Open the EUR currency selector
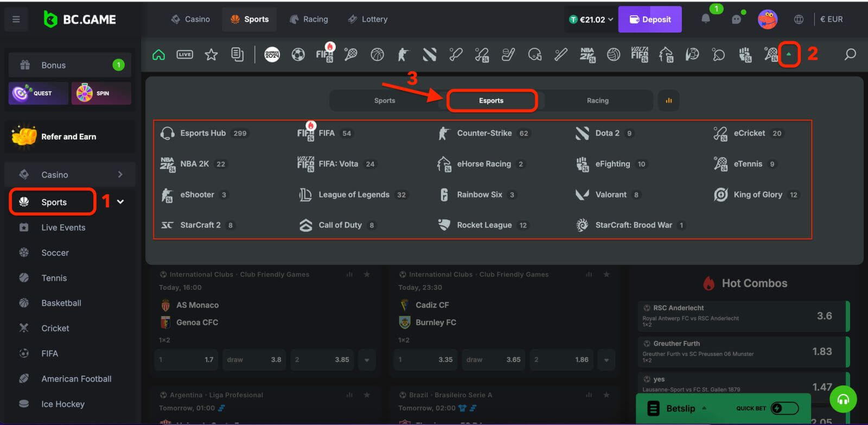The image size is (868, 425). coord(831,20)
